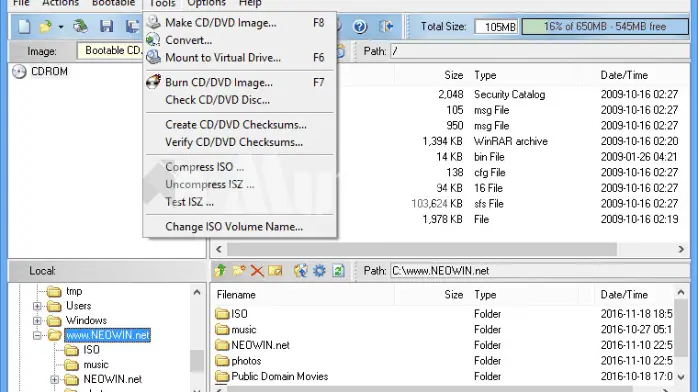Image resolution: width=698 pixels, height=392 pixels.
Task: Click the green Refresh icon in local toolbar
Action: click(338, 271)
